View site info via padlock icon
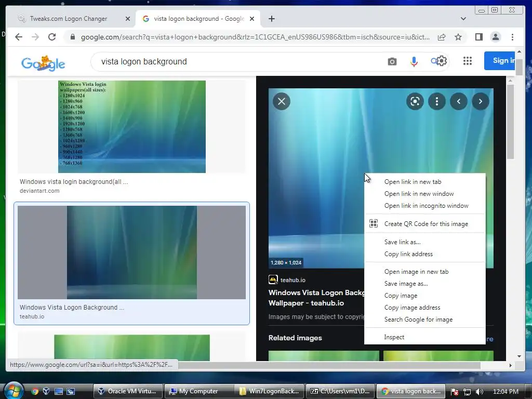The width and height of the screenshot is (532, 399). tap(72, 37)
